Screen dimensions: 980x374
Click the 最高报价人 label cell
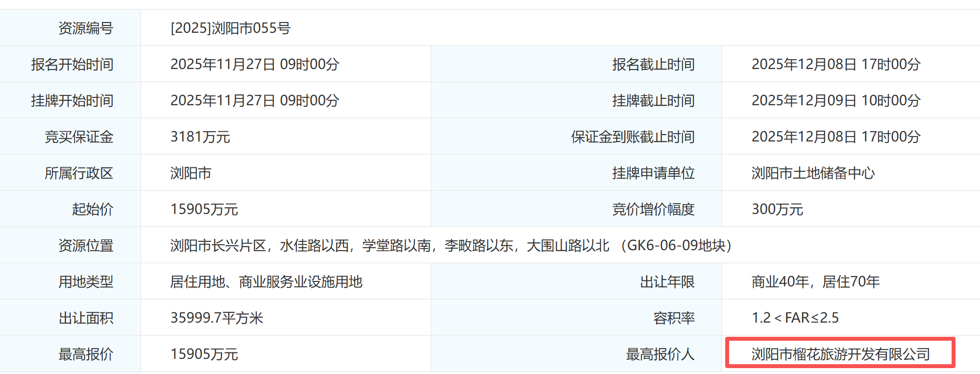point(660,354)
